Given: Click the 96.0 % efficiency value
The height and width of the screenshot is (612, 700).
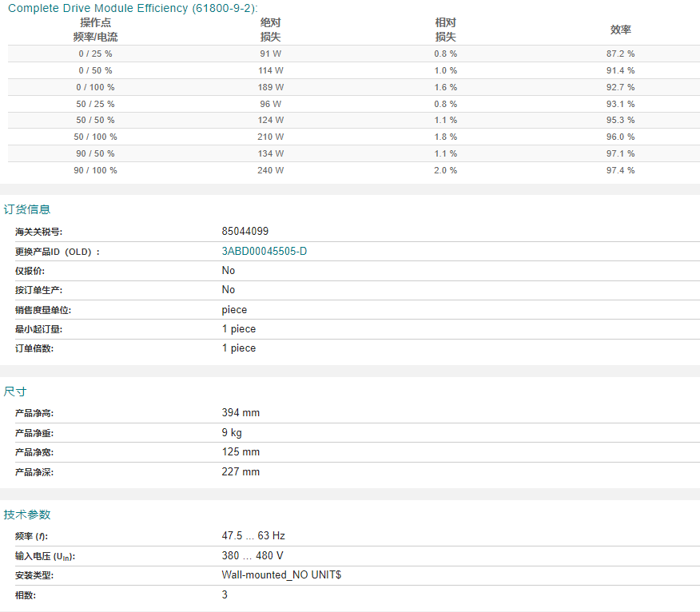Looking at the screenshot, I should [621, 137].
